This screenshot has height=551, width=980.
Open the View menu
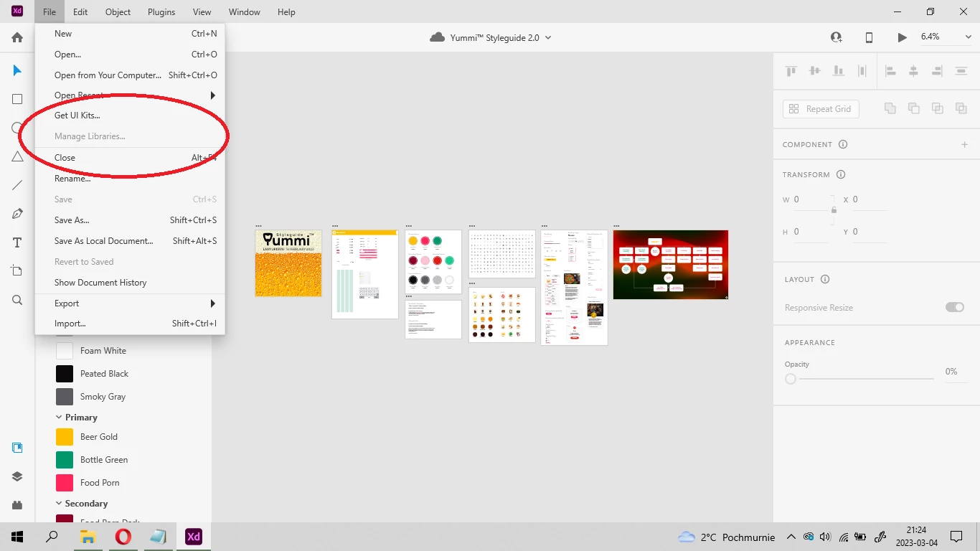[x=202, y=12]
